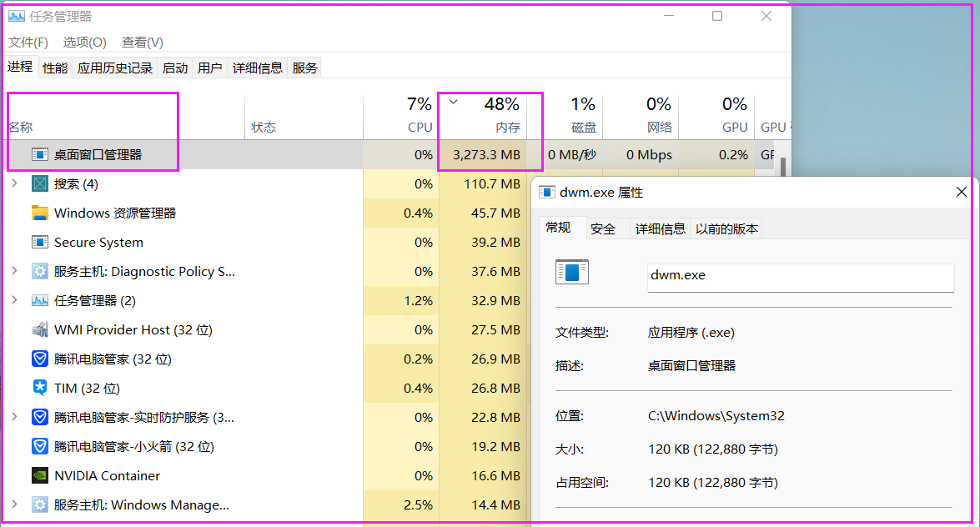Click the Task Manager title bar icon
The height and width of the screenshot is (527, 980).
click(18, 15)
